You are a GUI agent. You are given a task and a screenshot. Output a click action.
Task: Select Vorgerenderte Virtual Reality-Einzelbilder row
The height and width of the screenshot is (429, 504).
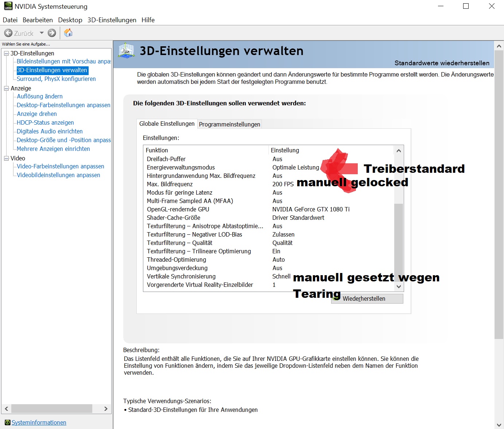pos(269,285)
